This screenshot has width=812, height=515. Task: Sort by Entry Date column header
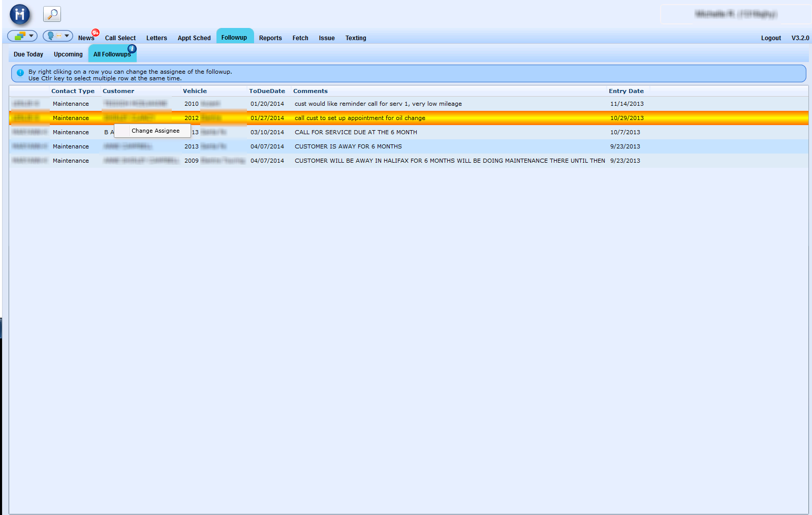626,91
